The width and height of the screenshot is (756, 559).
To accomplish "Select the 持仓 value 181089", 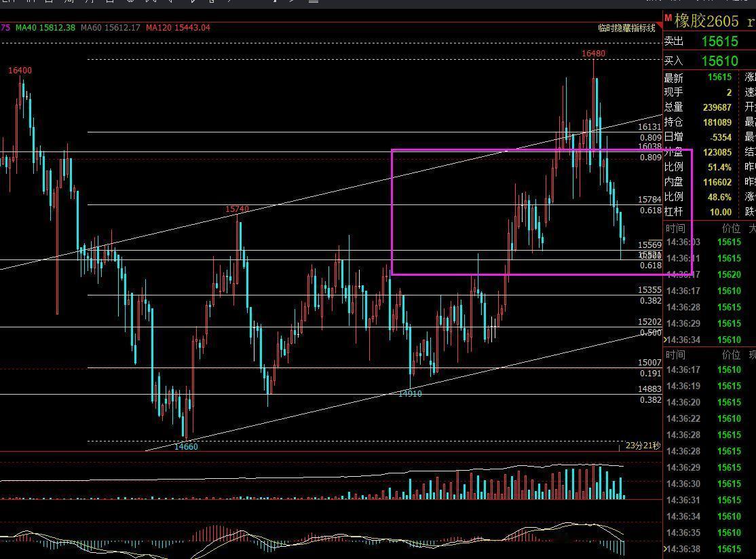I will (x=717, y=122).
